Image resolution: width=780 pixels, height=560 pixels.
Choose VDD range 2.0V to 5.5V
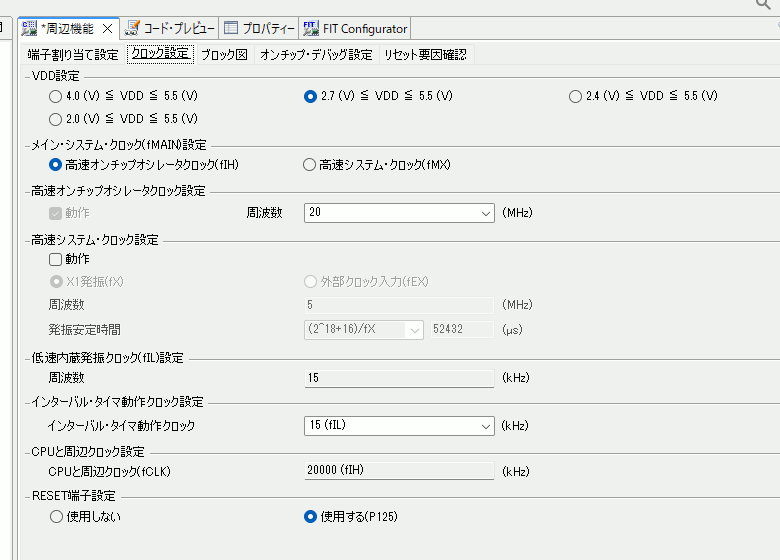(55, 118)
